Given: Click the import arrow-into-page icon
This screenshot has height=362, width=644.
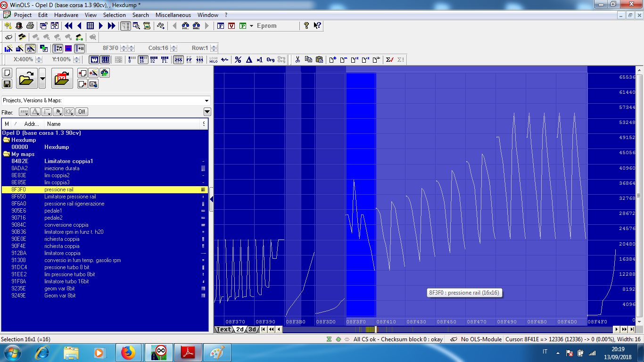Looking at the screenshot, I should (x=83, y=73).
